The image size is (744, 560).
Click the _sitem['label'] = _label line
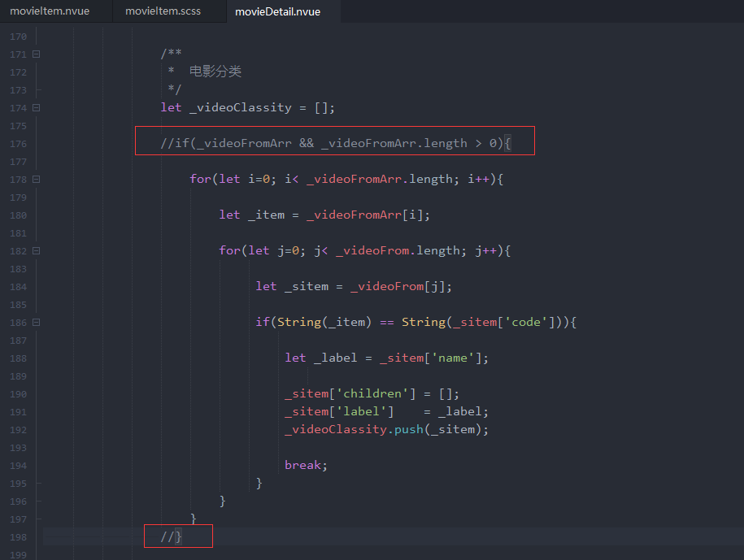pos(386,411)
